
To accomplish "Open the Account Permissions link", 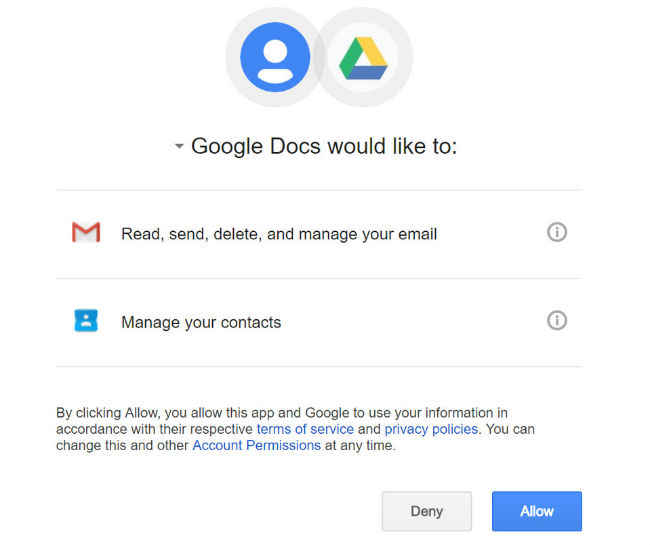I will (257, 446).
